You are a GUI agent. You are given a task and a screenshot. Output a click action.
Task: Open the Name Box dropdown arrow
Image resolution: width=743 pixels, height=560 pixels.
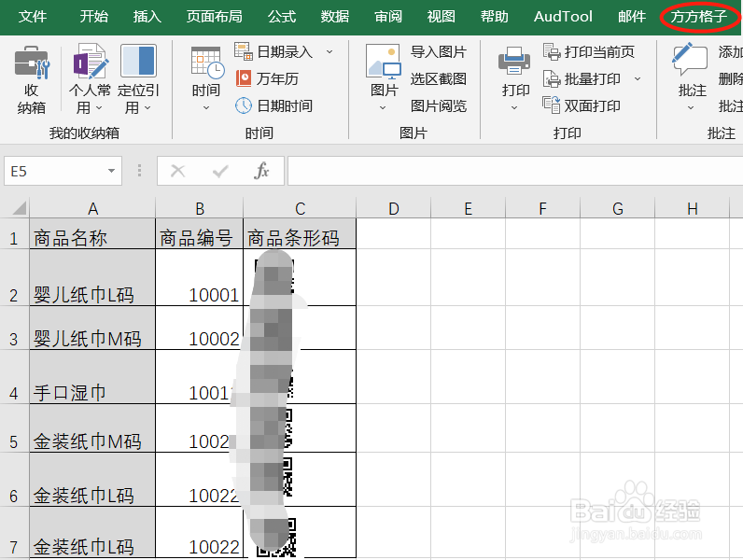[x=111, y=171]
